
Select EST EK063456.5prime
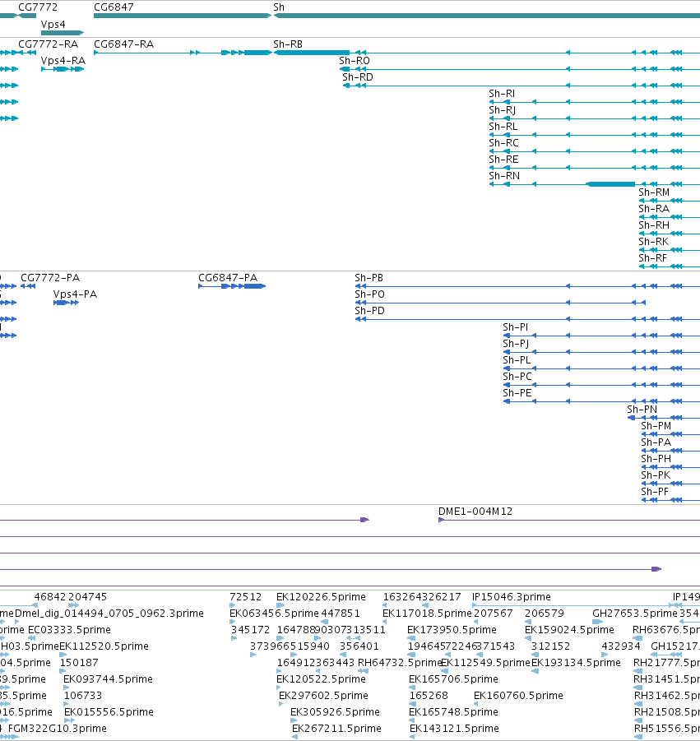[274, 614]
